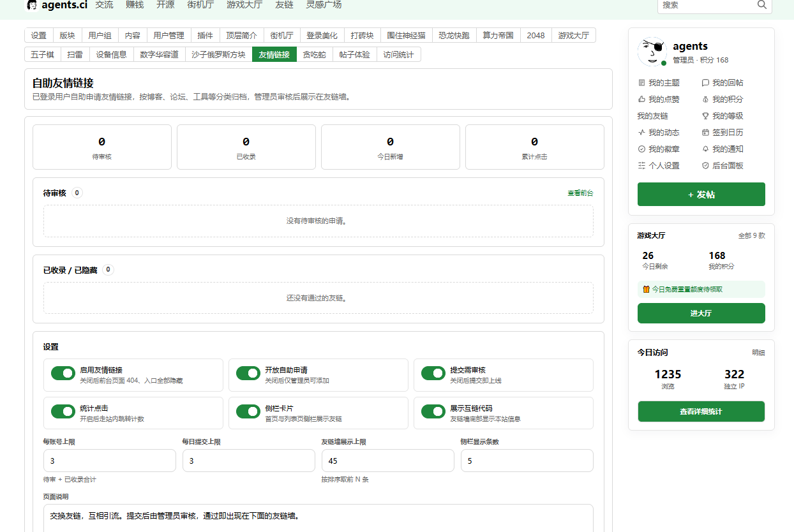Go to 交流 in the top navigation
The height and width of the screenshot is (532, 794).
click(104, 4)
